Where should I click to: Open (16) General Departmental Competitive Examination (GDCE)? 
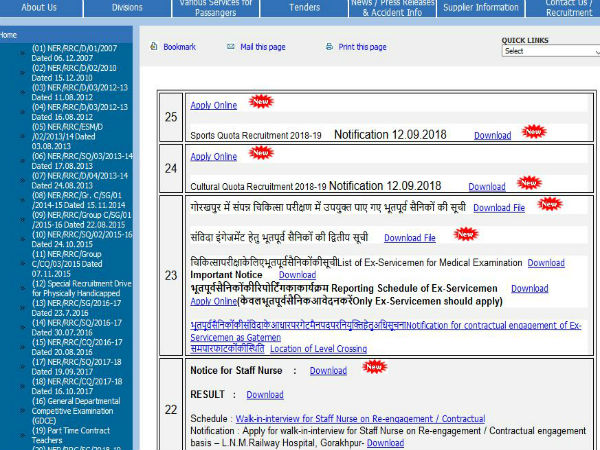pos(76,411)
